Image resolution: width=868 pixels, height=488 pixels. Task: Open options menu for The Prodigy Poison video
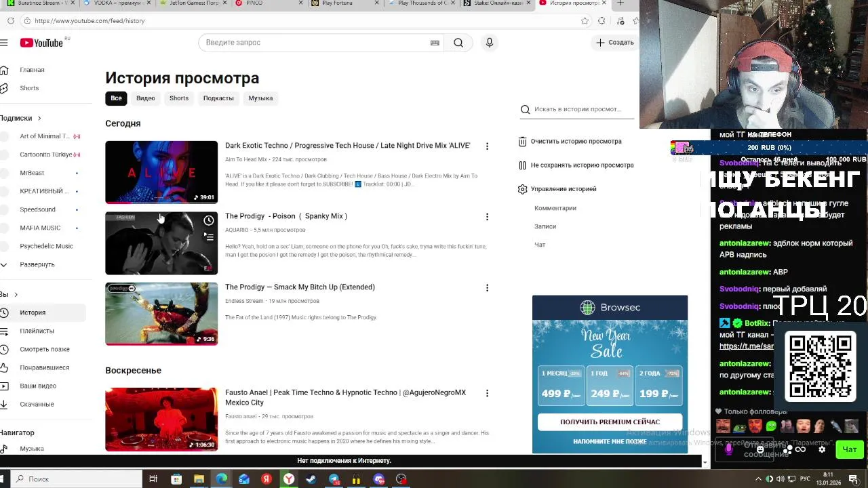tap(487, 217)
